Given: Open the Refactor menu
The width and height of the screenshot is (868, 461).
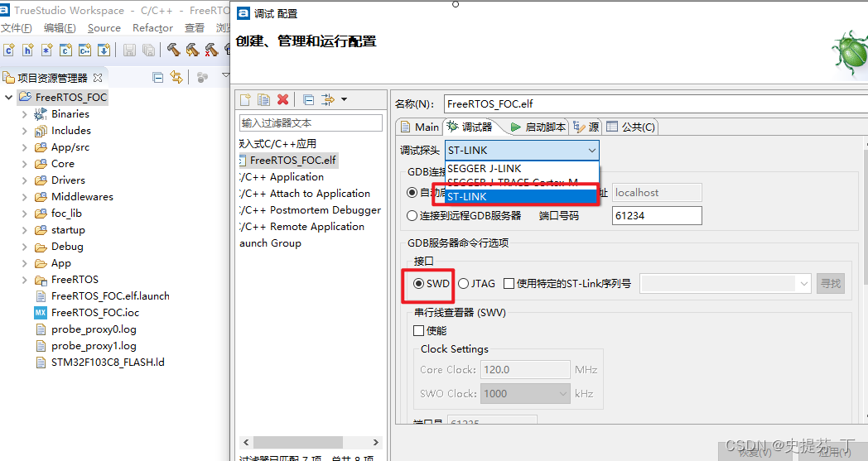Looking at the screenshot, I should pos(152,27).
